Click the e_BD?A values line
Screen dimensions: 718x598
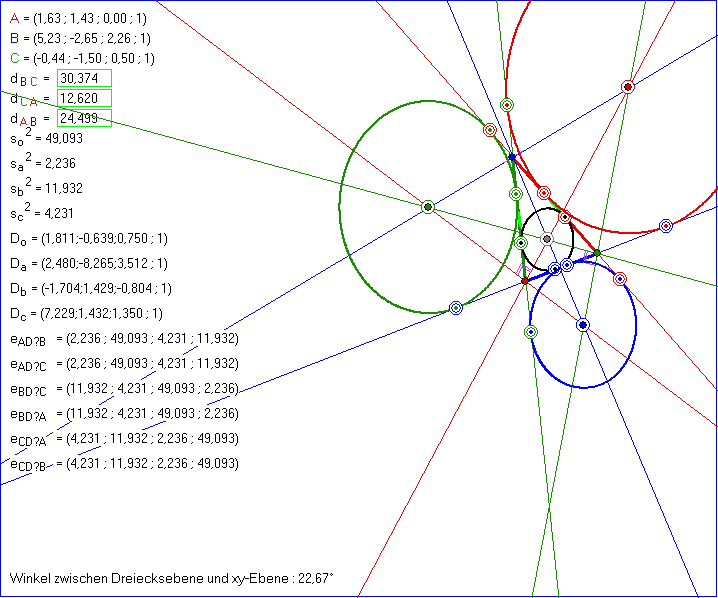tap(125, 414)
